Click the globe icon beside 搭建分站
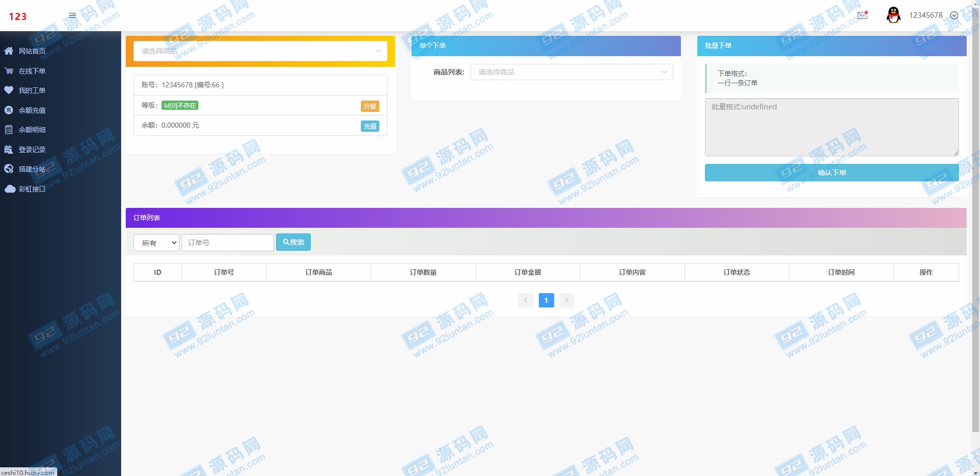 tap(9, 169)
